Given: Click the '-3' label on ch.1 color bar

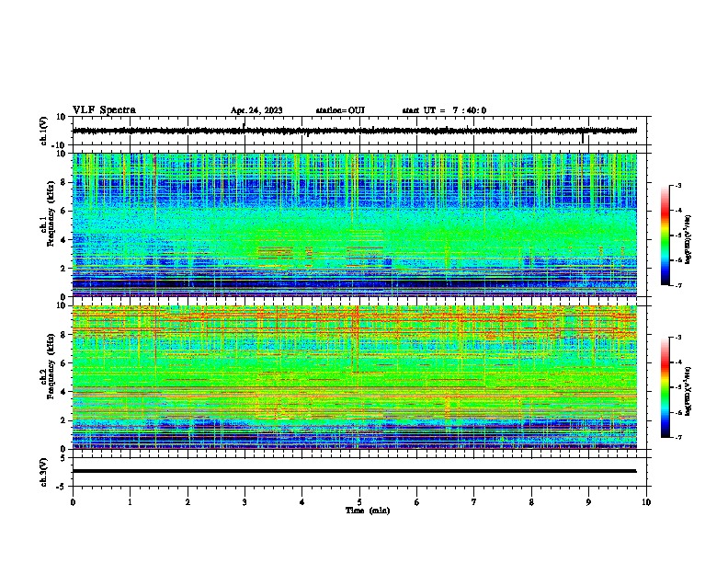Looking at the screenshot, I should click(678, 185).
